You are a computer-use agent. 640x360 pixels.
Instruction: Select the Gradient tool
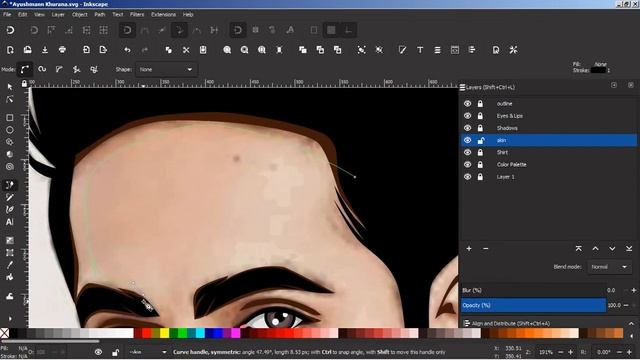point(10,240)
